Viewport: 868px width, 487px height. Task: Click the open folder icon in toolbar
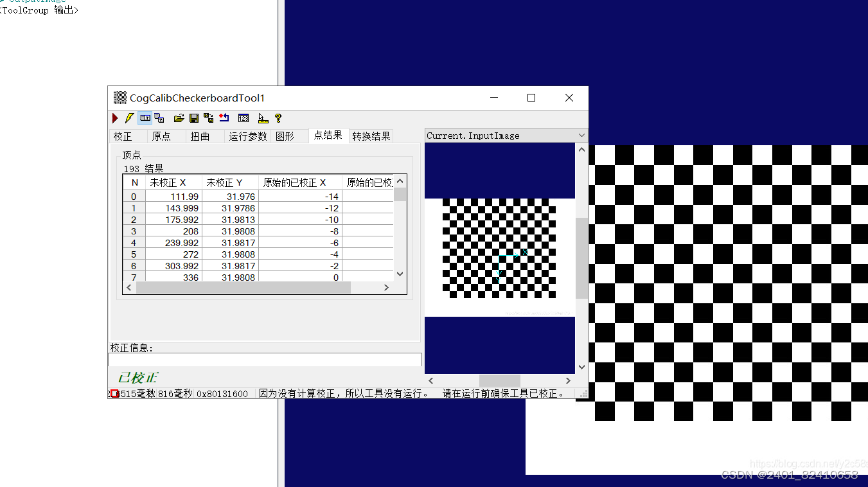click(179, 118)
